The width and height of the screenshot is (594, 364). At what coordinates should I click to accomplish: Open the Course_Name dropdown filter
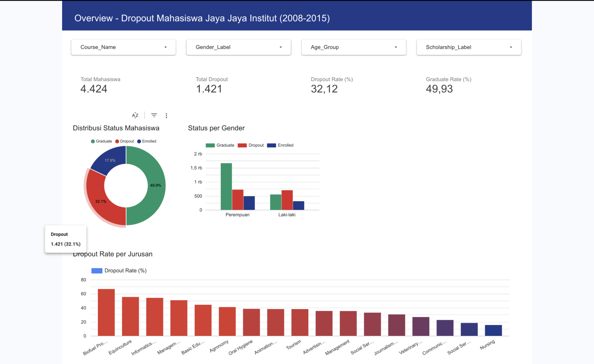(x=124, y=47)
